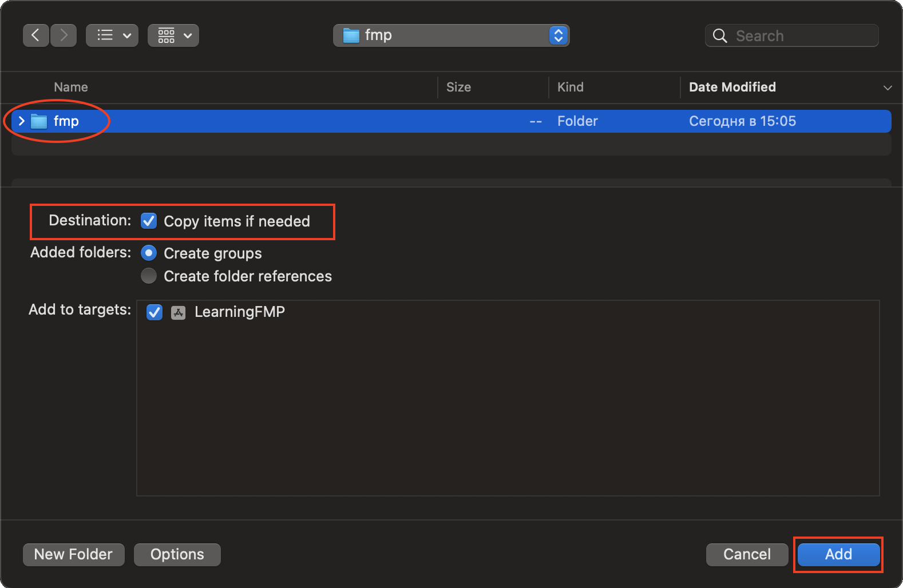The image size is (903, 588).
Task: Sort files by Size column
Action: (458, 87)
